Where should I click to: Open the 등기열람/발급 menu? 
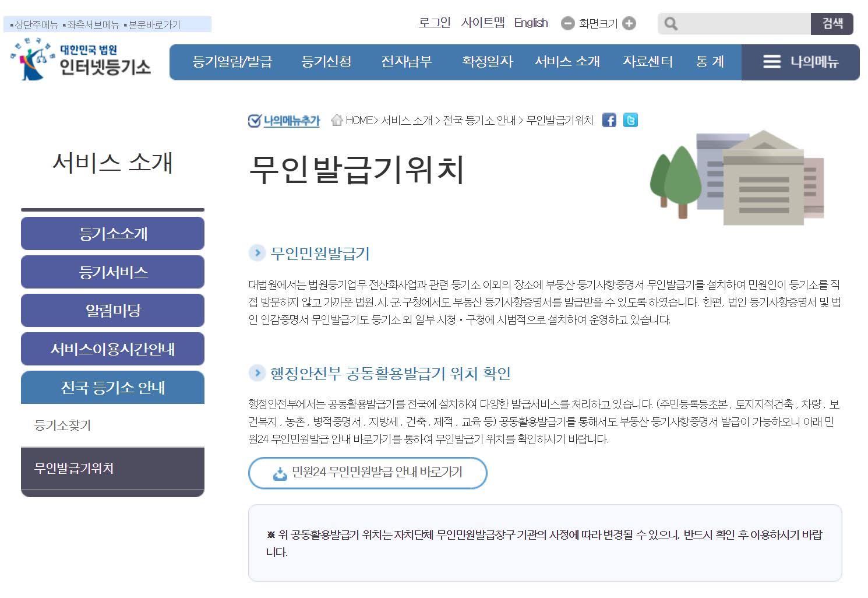point(232,62)
